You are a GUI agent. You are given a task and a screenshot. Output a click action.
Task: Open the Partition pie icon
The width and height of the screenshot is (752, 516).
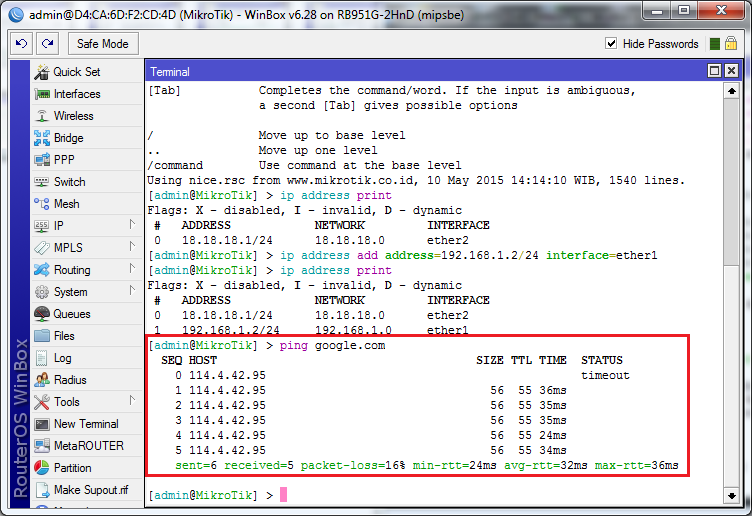click(42, 468)
